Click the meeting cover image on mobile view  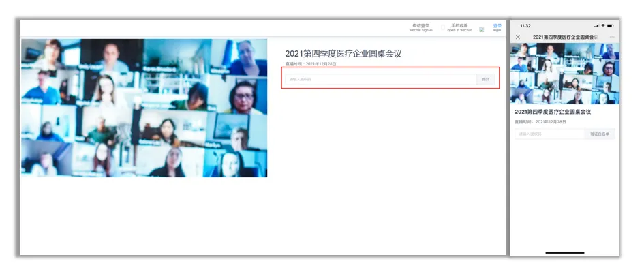(x=565, y=74)
